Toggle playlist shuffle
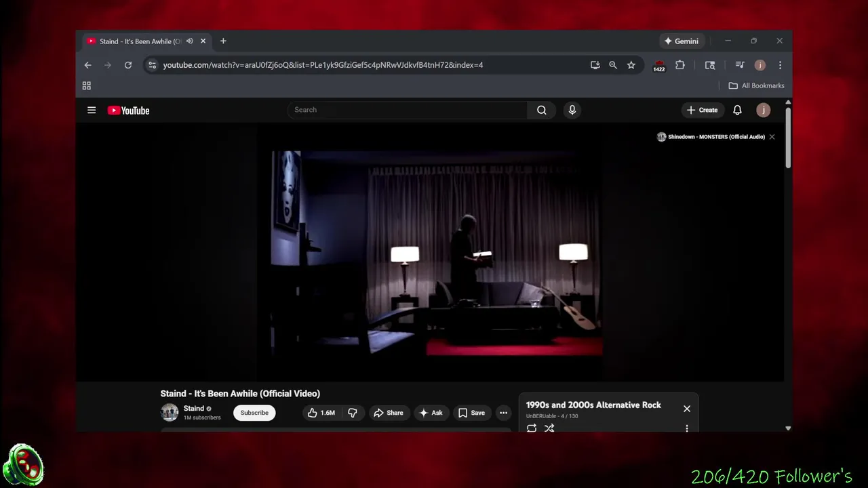Screen dimensions: 868x488 (x=549, y=428)
